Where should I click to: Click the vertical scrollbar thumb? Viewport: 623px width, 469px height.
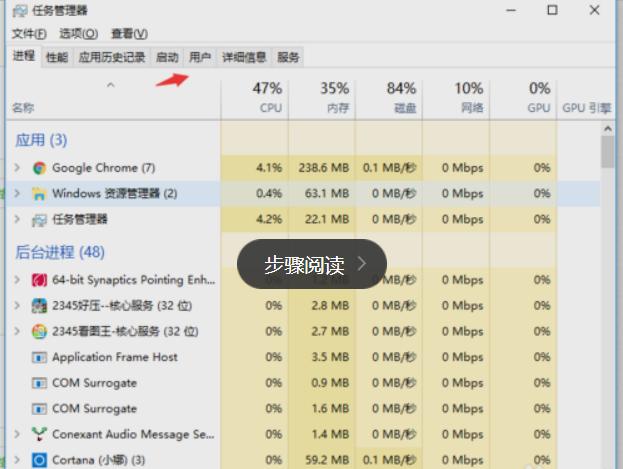pyautogui.click(x=608, y=152)
